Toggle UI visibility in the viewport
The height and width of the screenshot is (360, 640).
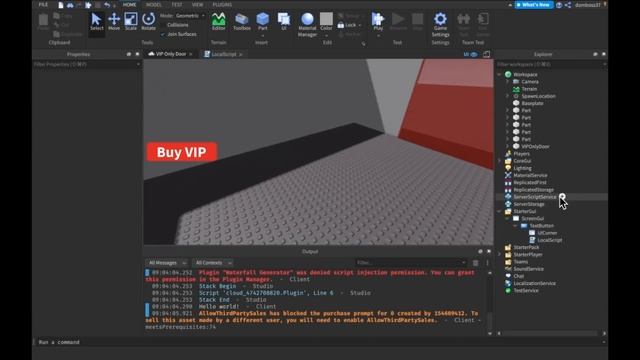click(470, 54)
